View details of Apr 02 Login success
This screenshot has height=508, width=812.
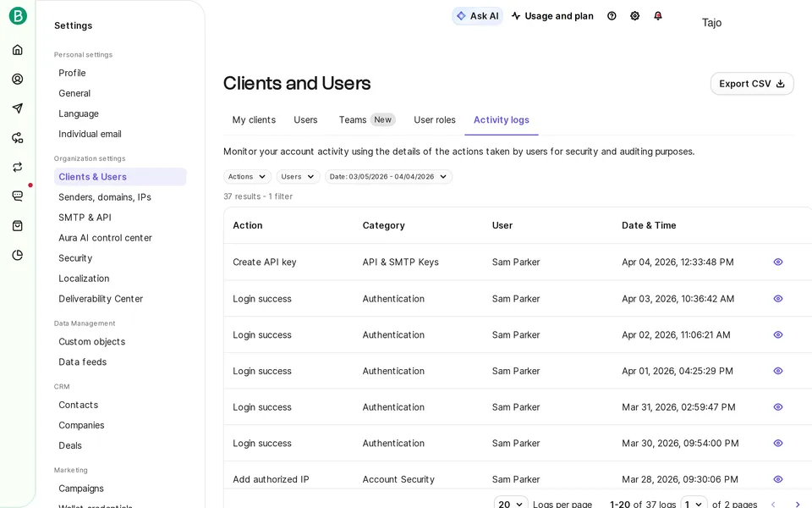coord(778,335)
